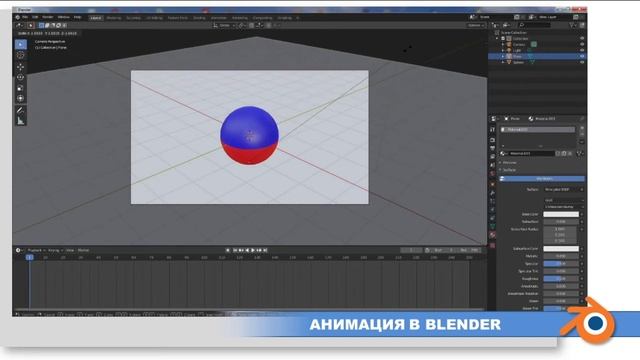Click the Roughness slider
Image resolution: width=640 pixels, height=360 pixels.
(561, 279)
